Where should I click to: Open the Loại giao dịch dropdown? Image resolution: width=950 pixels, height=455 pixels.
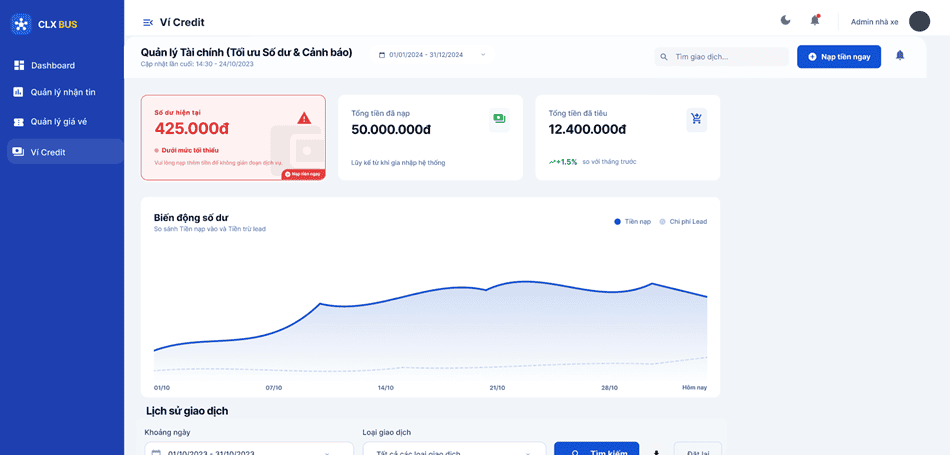[x=454, y=451]
